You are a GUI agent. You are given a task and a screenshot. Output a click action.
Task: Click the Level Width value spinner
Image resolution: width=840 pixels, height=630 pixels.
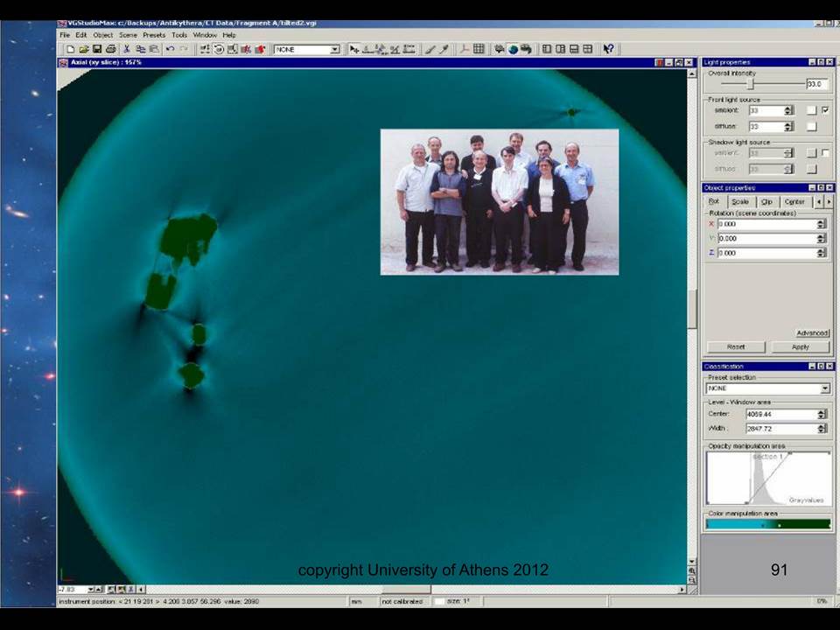pyautogui.click(x=822, y=429)
